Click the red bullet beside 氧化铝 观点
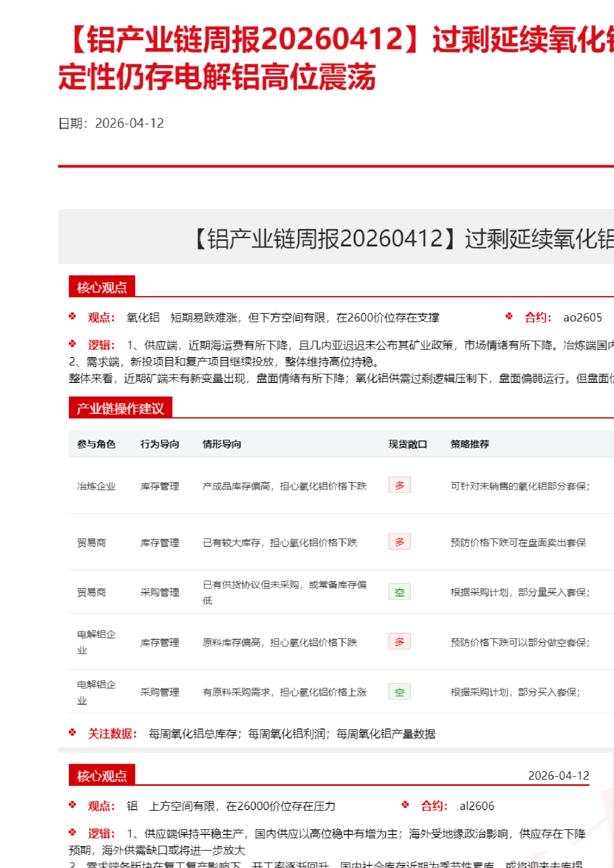The width and height of the screenshot is (614, 868). [x=72, y=316]
